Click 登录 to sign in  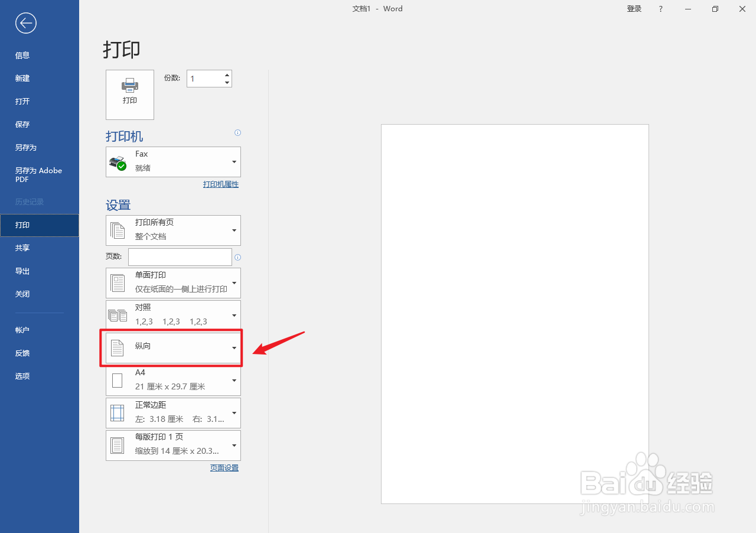pyautogui.click(x=634, y=9)
